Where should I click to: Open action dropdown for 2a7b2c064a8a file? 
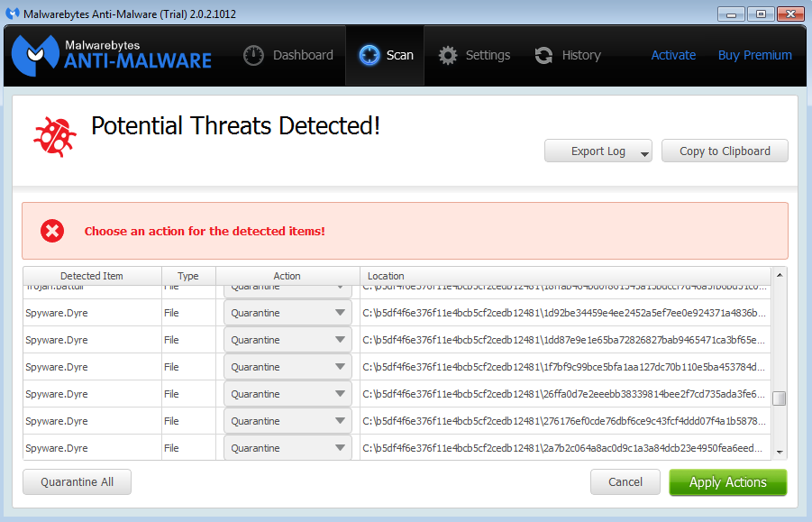(x=287, y=447)
